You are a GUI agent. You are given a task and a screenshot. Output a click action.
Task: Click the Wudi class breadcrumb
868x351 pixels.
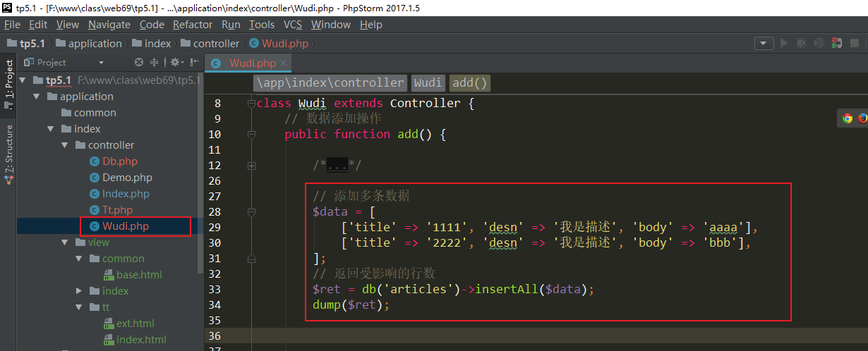[428, 82]
